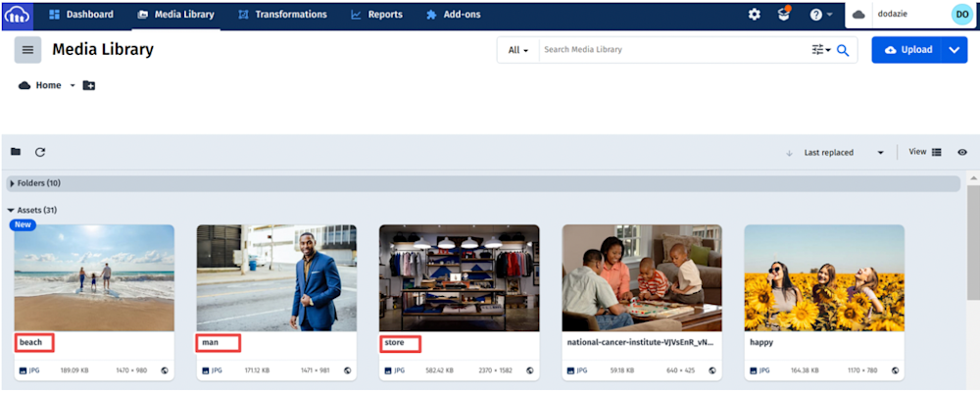
Task: Toggle the eye preview visibility icon
Action: 962,152
